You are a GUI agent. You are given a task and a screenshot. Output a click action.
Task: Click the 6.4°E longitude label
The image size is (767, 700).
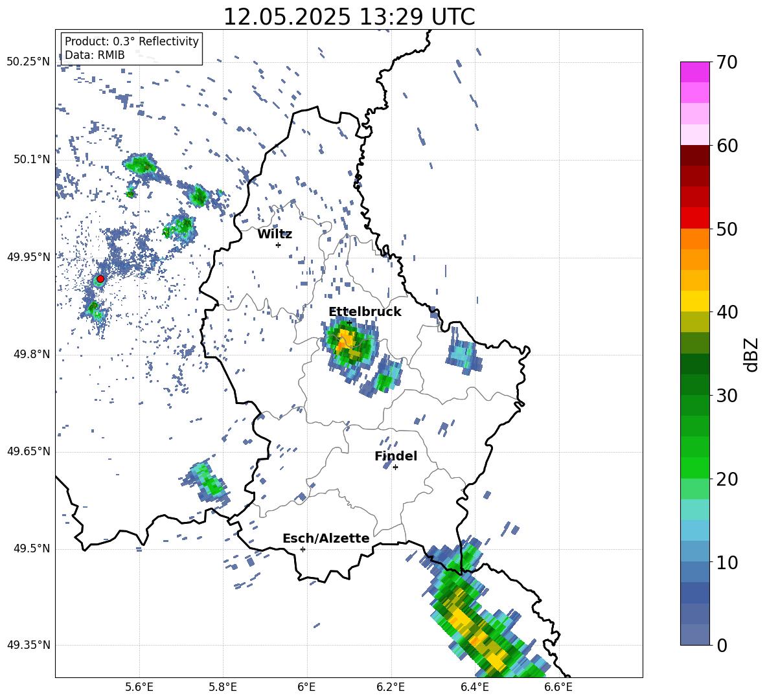(474, 687)
